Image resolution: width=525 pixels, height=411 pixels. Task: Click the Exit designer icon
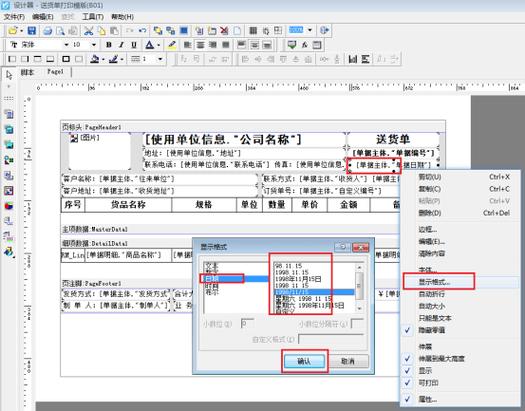click(x=324, y=30)
